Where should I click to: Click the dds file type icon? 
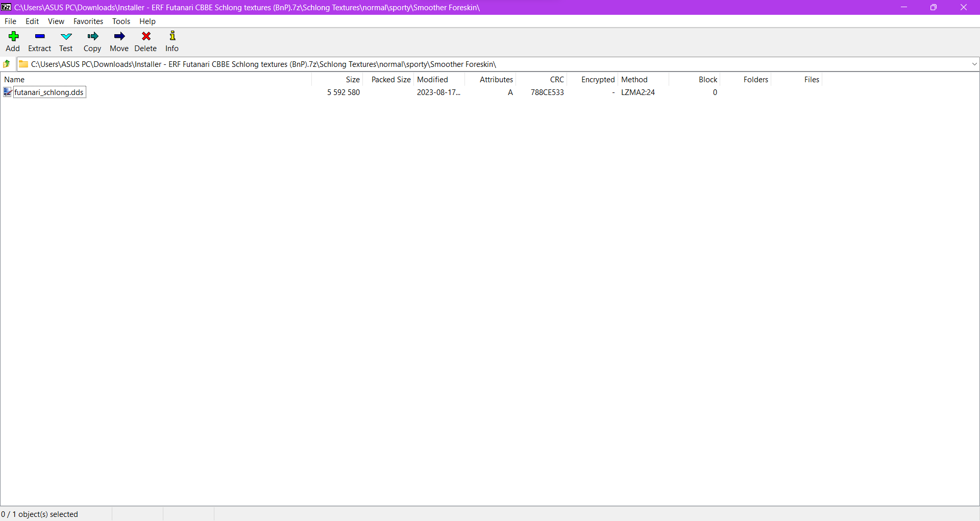(x=8, y=92)
